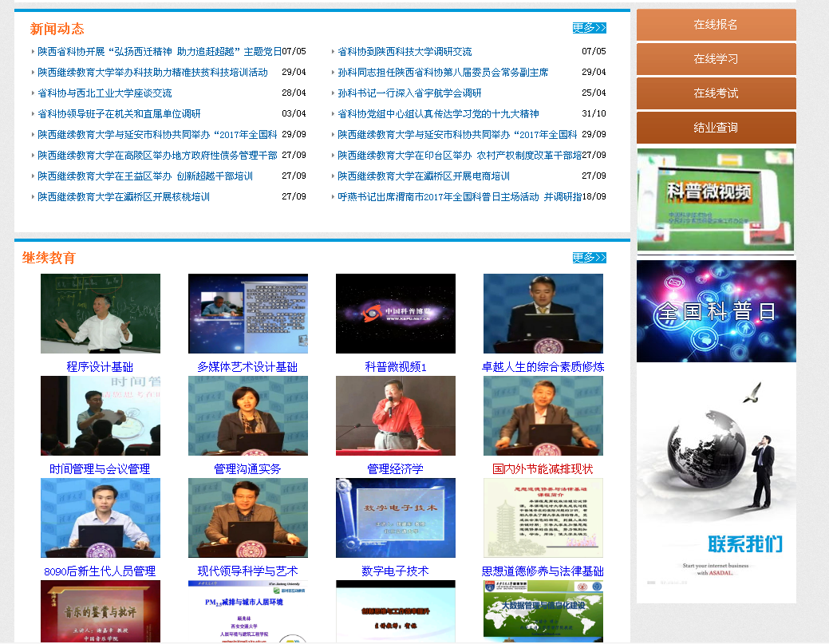Open the 管理沟通实务 video thumbnail
This screenshot has width=829, height=644.
tap(248, 416)
